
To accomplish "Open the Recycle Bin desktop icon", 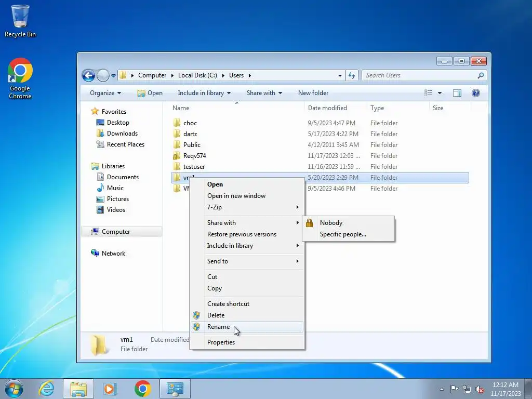I will [20, 21].
